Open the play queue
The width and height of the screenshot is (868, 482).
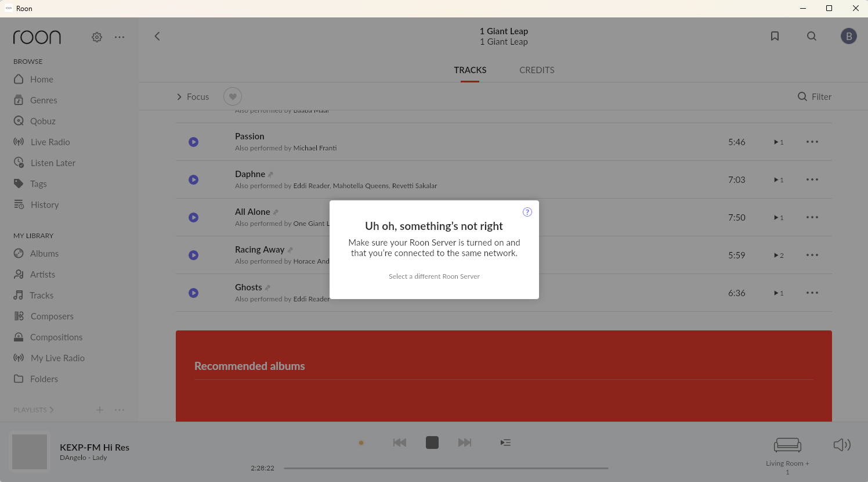point(506,443)
